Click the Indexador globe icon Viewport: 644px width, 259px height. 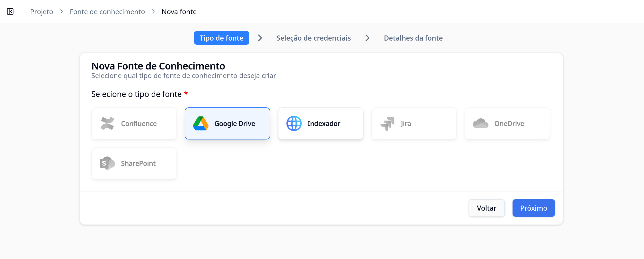click(294, 123)
